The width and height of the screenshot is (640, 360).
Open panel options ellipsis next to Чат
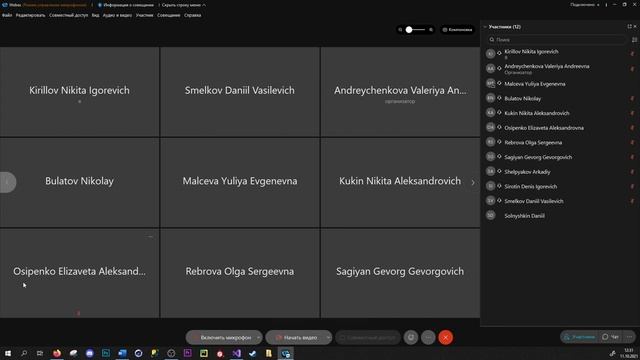[629, 337]
